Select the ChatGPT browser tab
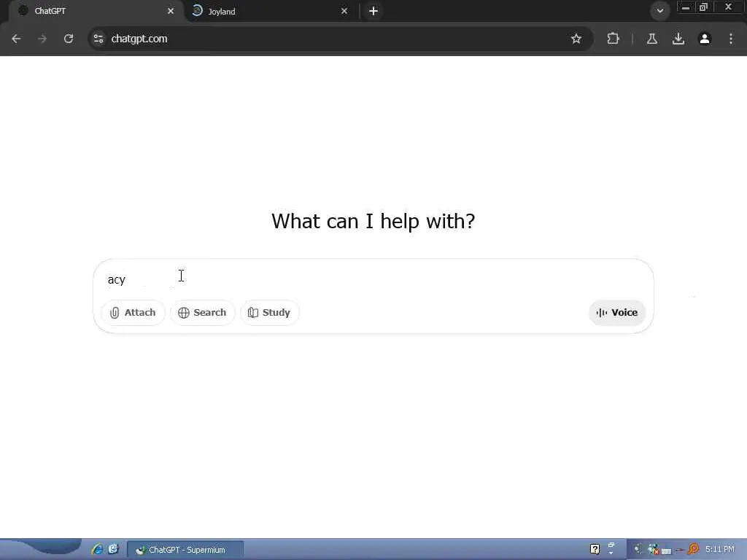The image size is (747, 560). tap(96, 11)
